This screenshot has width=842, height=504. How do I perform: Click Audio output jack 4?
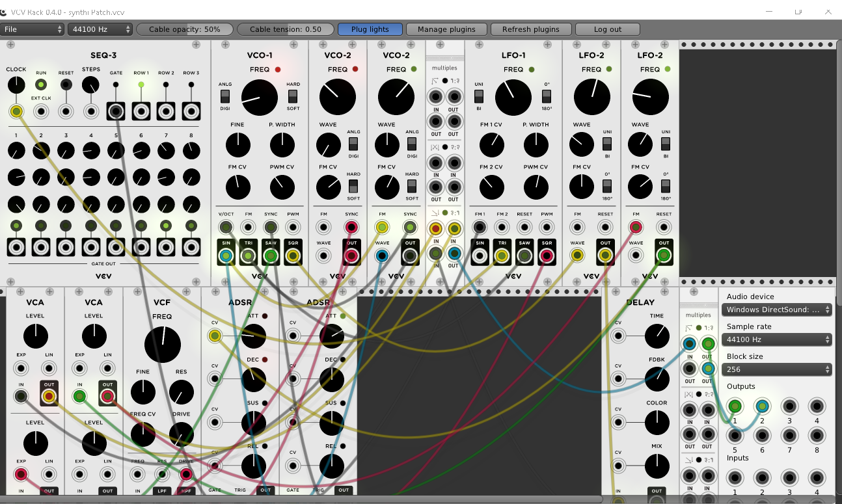tap(817, 407)
